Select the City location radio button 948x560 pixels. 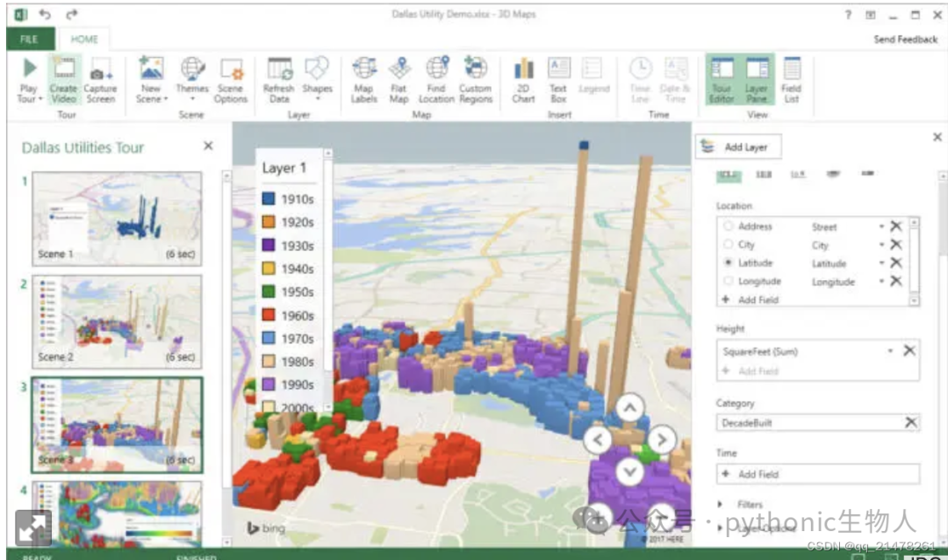pos(728,244)
